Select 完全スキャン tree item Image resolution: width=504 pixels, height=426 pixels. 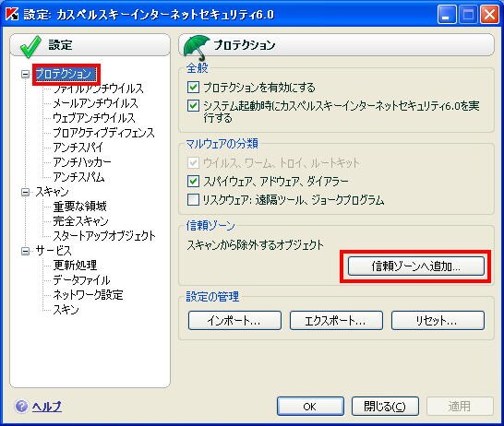click(x=80, y=221)
